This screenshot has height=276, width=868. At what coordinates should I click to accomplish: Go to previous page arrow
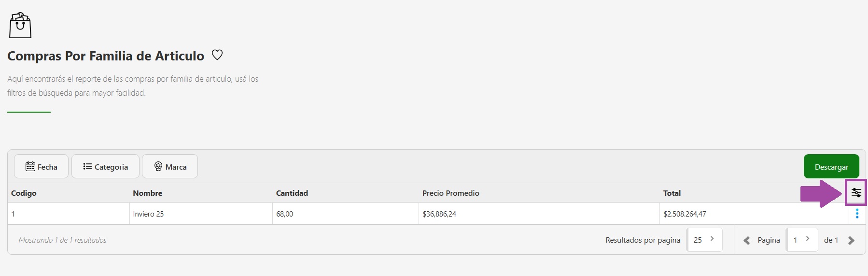[746, 240]
